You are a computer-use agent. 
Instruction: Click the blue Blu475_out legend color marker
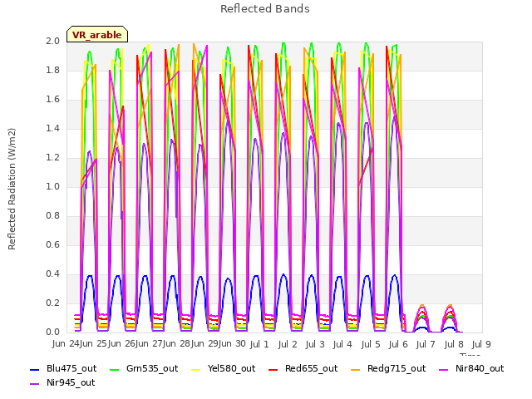[35, 369]
